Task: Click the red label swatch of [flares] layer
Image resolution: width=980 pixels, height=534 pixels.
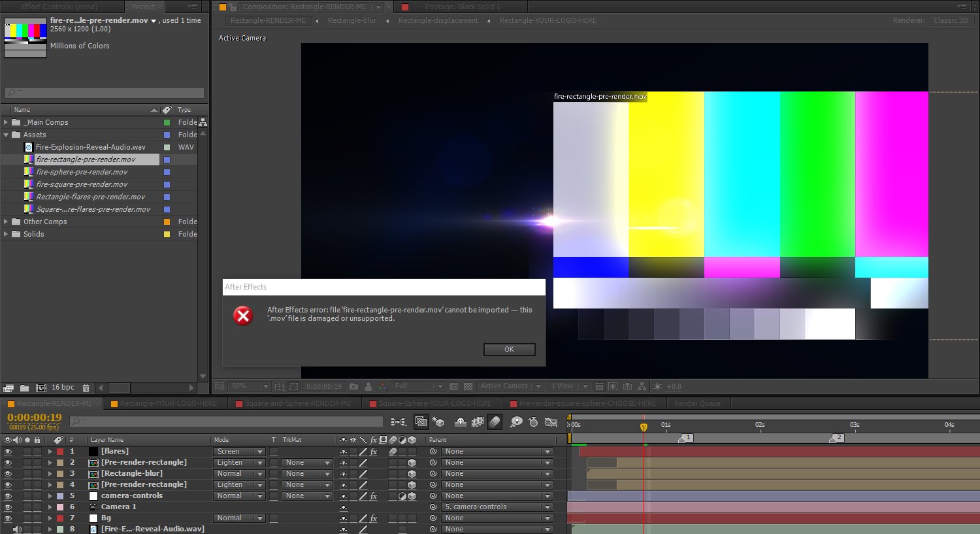Action: (x=60, y=452)
